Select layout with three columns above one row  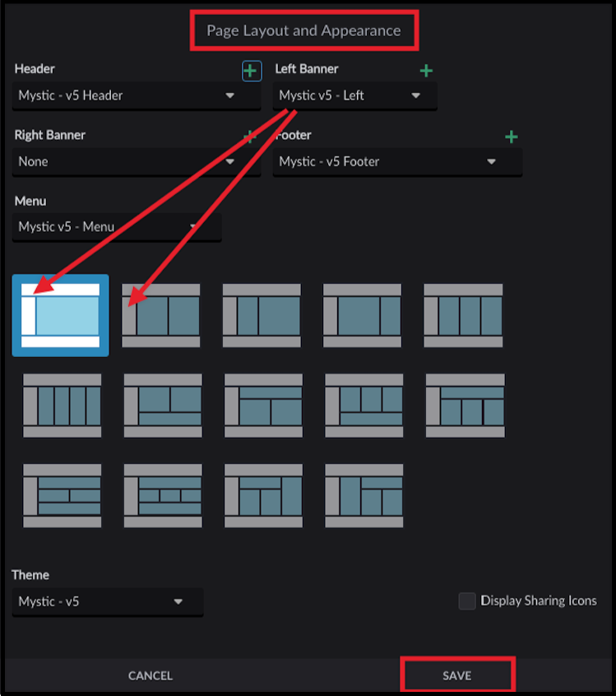pyautogui.click(x=364, y=406)
